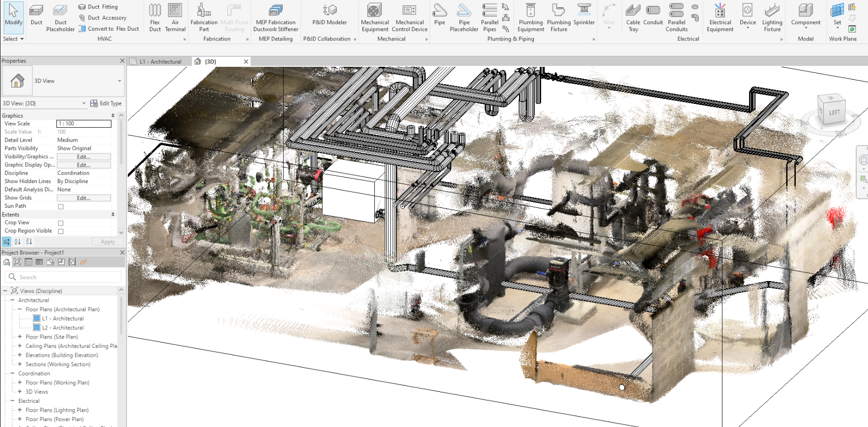Open the Fabrication Part tool
The width and height of the screenshot is (868, 427).
point(204,18)
